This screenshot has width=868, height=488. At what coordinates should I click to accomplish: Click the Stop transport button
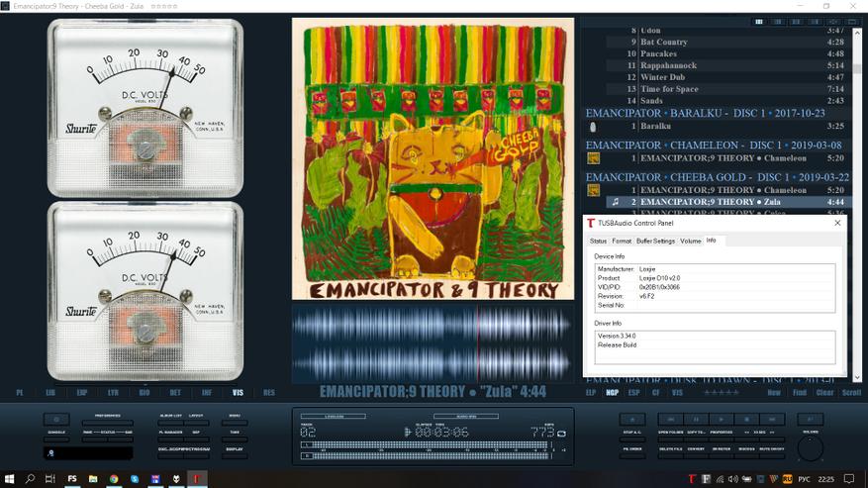(x=746, y=419)
